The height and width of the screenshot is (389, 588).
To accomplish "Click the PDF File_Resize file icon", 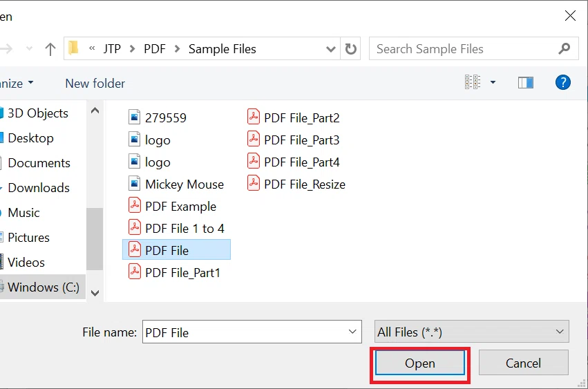I will [x=254, y=183].
